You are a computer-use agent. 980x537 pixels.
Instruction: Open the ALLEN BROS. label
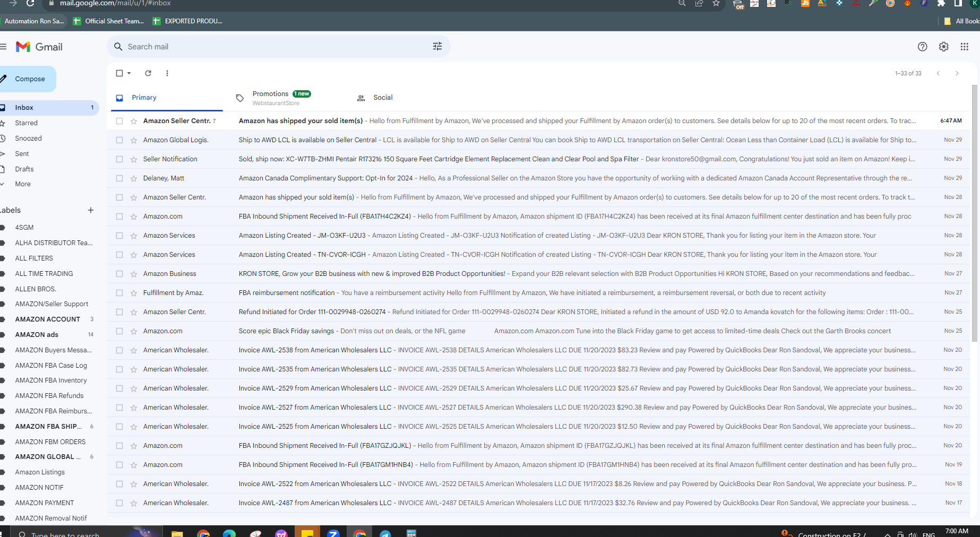click(x=36, y=289)
